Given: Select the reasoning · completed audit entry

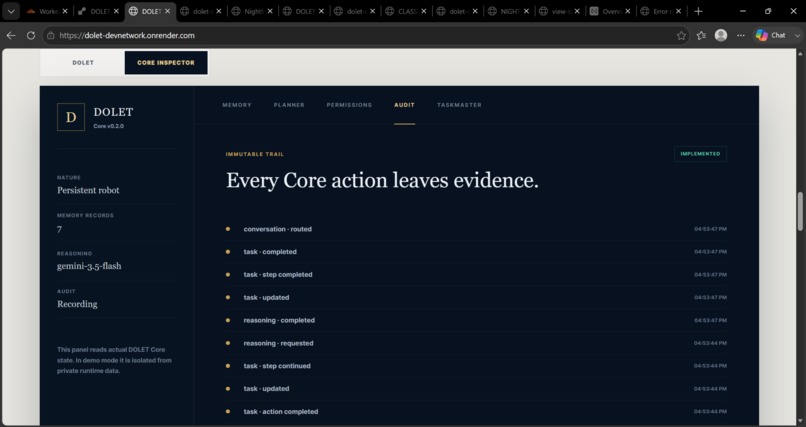Looking at the screenshot, I should pyautogui.click(x=476, y=320).
